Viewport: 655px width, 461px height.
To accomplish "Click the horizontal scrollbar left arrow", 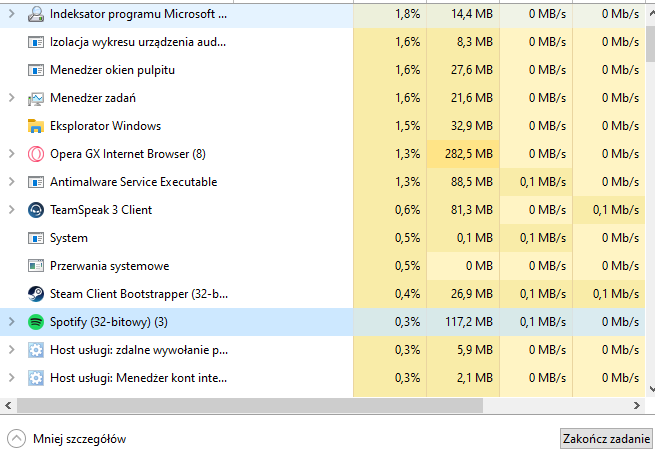I will 8,405.
